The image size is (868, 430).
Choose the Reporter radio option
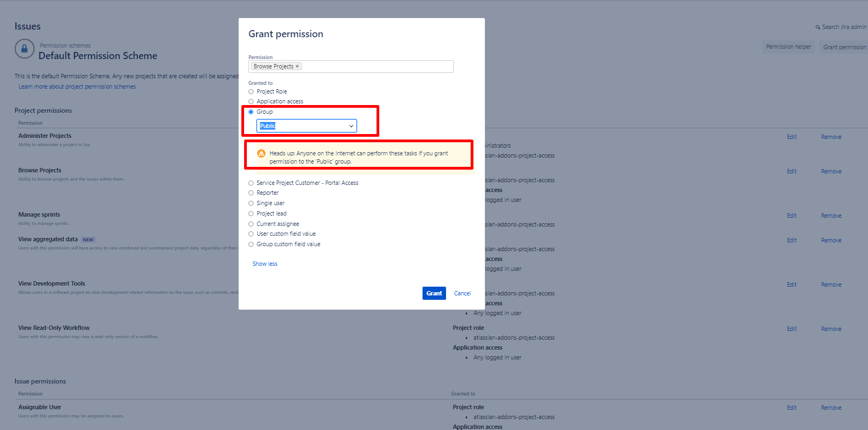tap(251, 193)
